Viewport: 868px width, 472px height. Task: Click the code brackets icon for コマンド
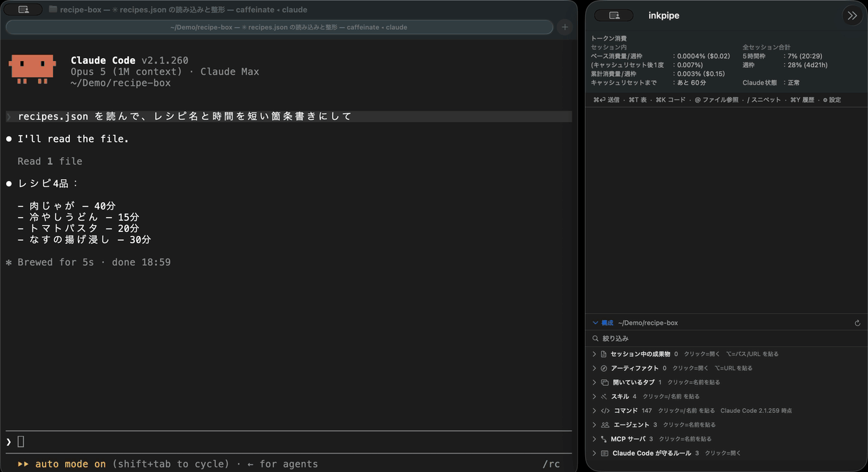tap(605, 411)
